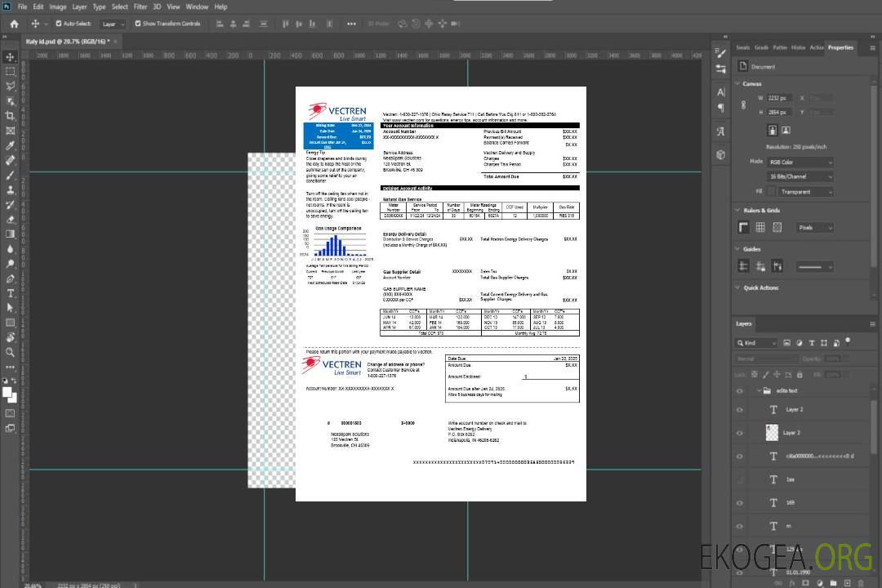
Task: Open the 3D panel cube icon
Action: click(721, 154)
